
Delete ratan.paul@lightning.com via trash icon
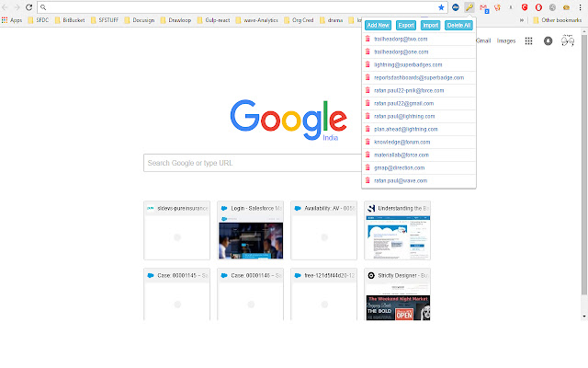[x=367, y=116]
